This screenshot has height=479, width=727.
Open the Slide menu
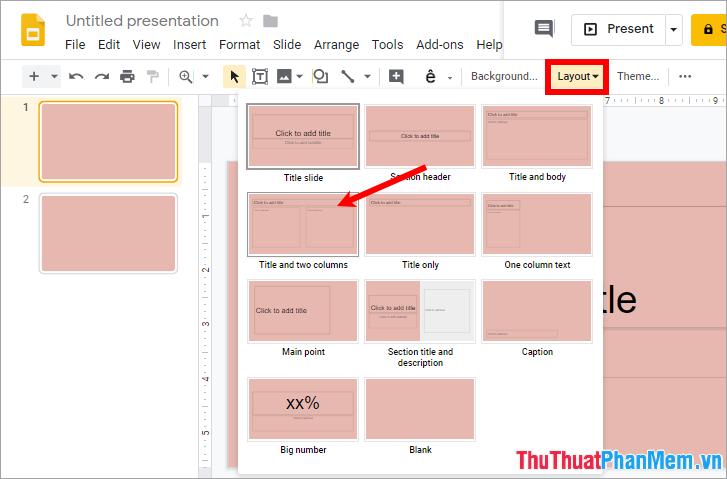(287, 45)
